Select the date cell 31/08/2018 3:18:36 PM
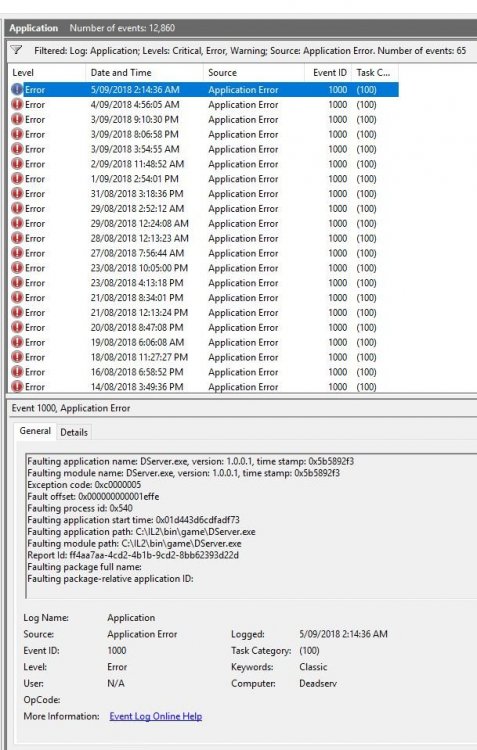This screenshot has width=477, height=750. pyautogui.click(x=137, y=193)
